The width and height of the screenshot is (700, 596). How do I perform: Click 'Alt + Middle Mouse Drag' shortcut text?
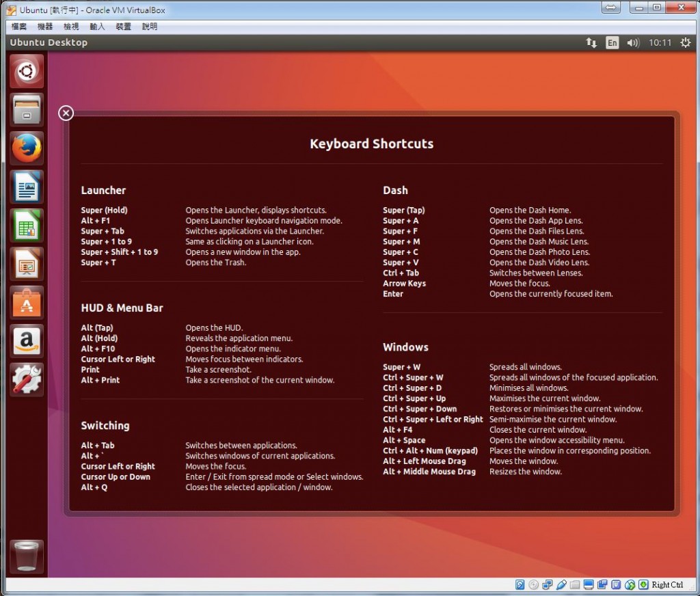coord(429,472)
